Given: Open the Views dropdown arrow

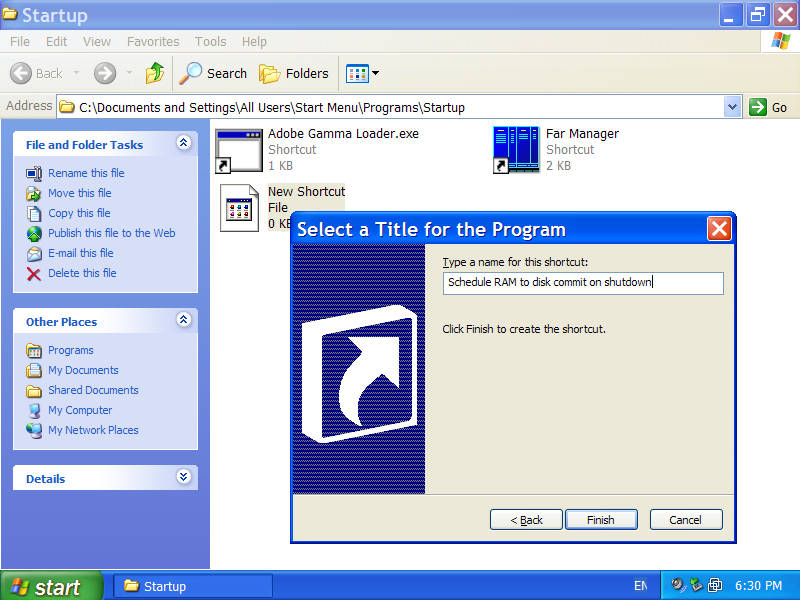Looking at the screenshot, I should point(376,73).
